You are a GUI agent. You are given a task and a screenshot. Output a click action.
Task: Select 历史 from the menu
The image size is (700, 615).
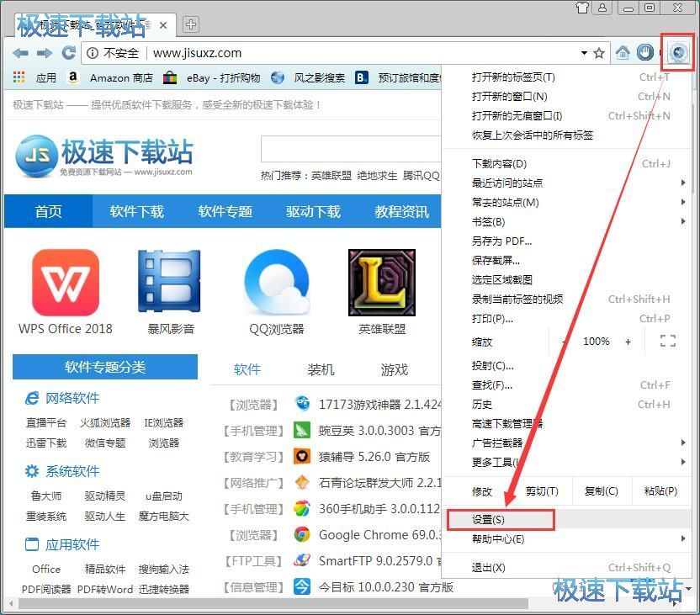click(567, 405)
